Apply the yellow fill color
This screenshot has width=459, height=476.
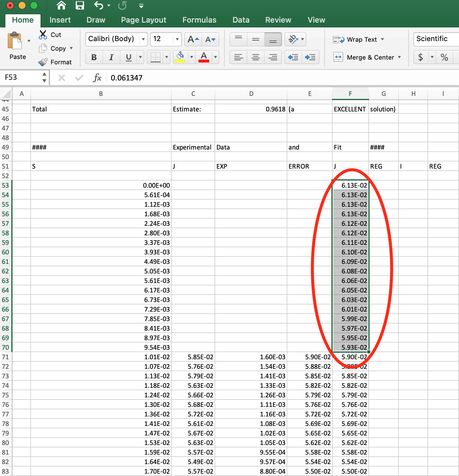tap(180, 57)
